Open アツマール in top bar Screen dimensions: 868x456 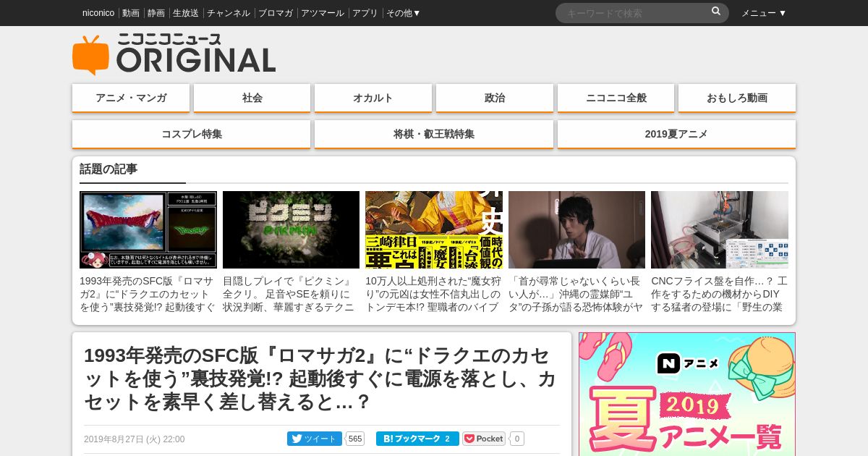[323, 13]
